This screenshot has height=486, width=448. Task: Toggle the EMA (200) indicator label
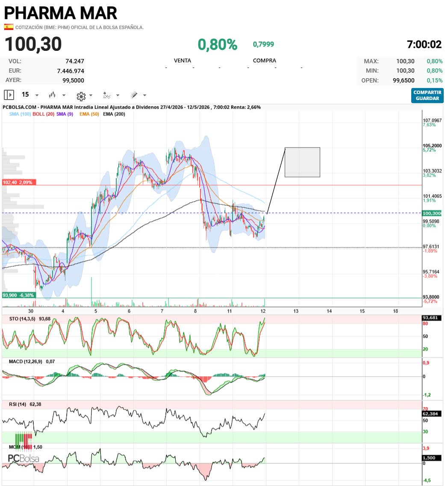114,114
